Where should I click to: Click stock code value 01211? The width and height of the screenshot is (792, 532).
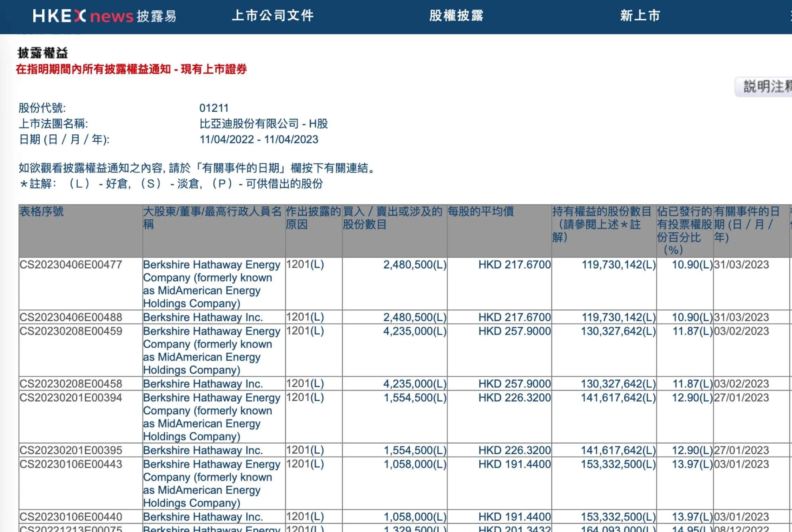(214, 108)
